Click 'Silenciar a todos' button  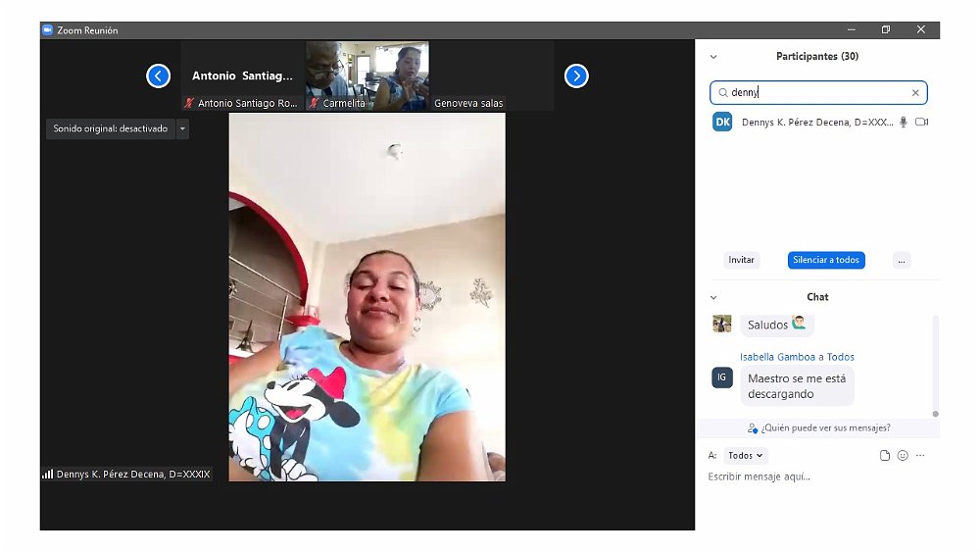click(826, 260)
